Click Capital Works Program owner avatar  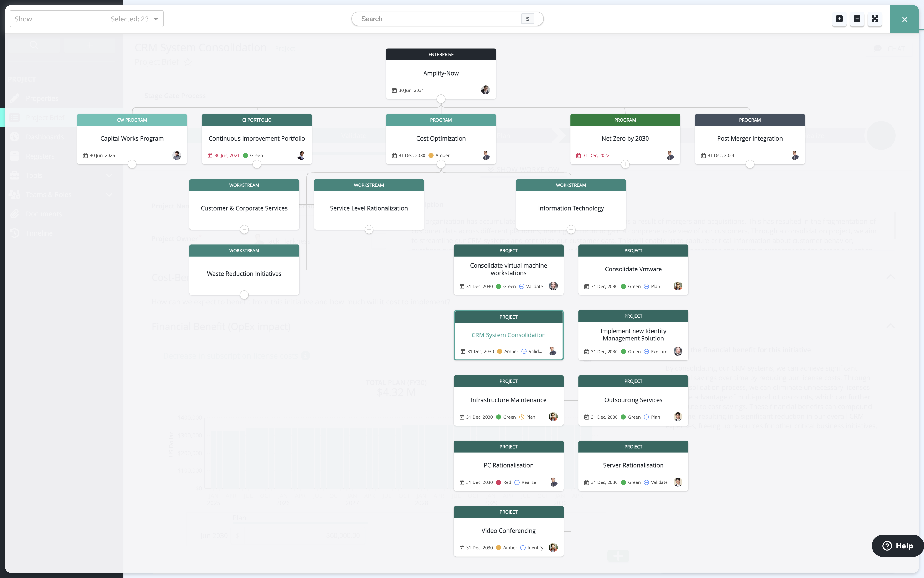177,155
